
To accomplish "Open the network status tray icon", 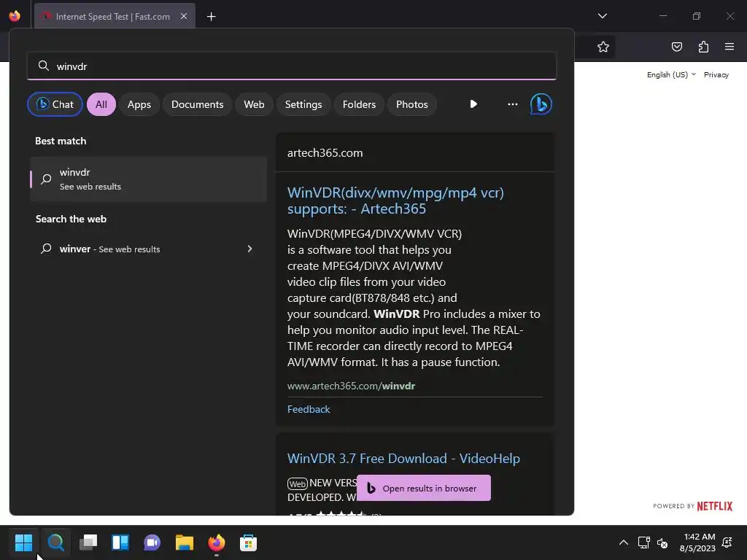I will 643,542.
